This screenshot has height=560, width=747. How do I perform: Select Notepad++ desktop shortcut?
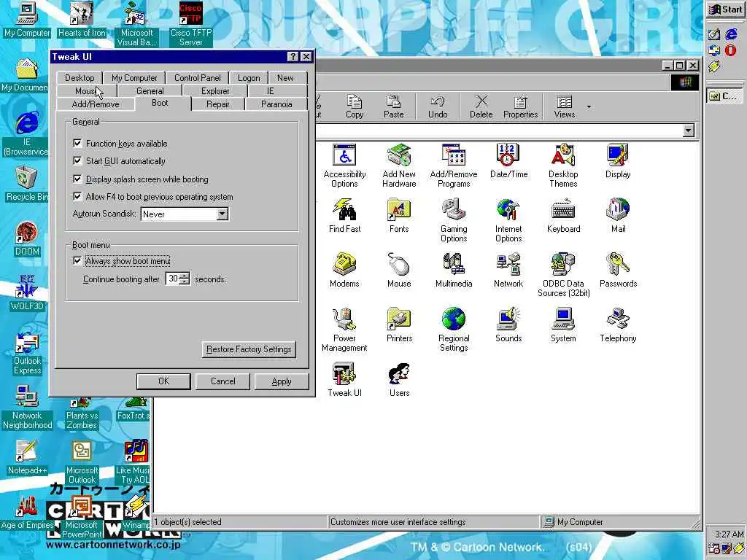[x=27, y=457]
